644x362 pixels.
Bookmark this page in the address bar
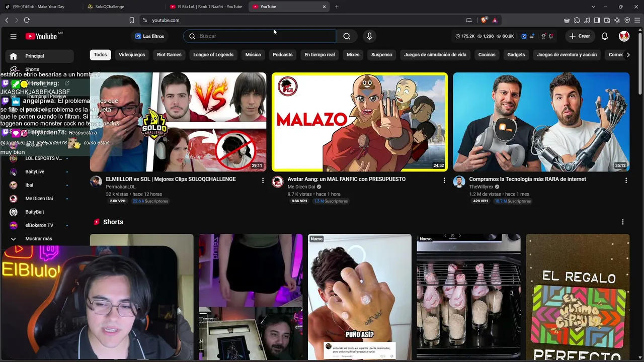pos(132,20)
